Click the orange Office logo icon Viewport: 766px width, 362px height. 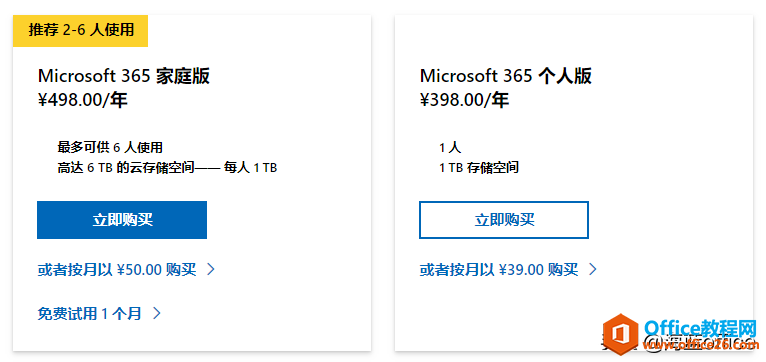tap(620, 334)
